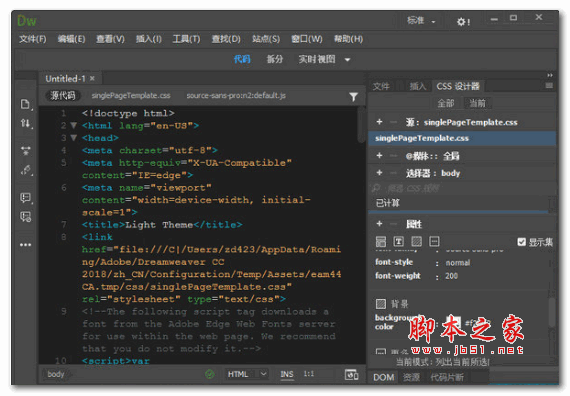Click the 背景 section icon
The image size is (570, 396).
(381, 304)
